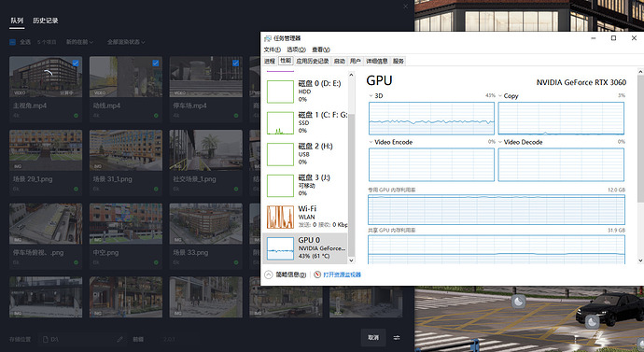The width and height of the screenshot is (644, 352).
Task: Toggle the 全选 select-all checkbox
Action: coord(12,42)
